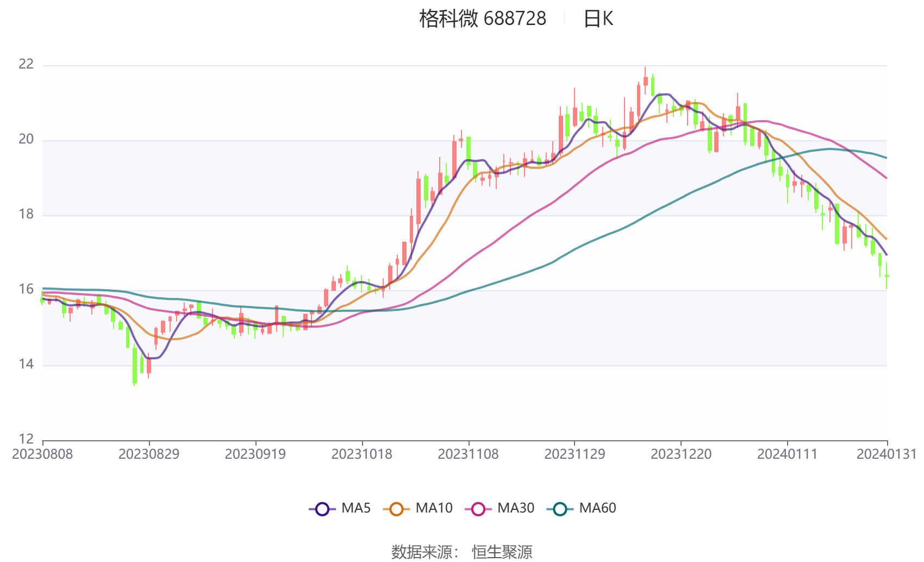This screenshot has width=924, height=562.
Task: Select the 20231108 x-axis date label
Action: (x=469, y=454)
